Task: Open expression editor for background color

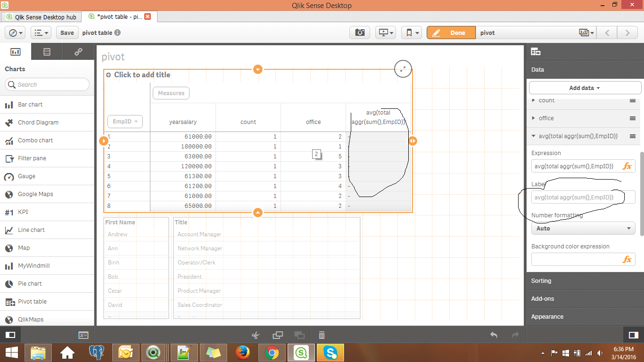Action: point(627,259)
